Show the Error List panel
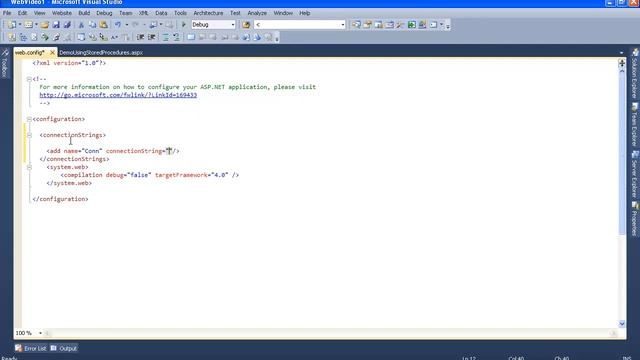This screenshot has width=640, height=360. click(x=31, y=348)
